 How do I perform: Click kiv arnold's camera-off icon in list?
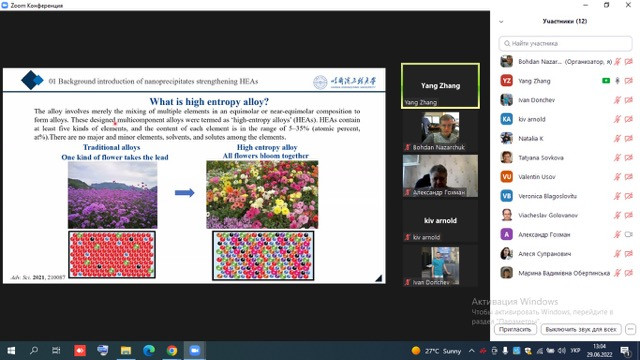[x=629, y=119]
